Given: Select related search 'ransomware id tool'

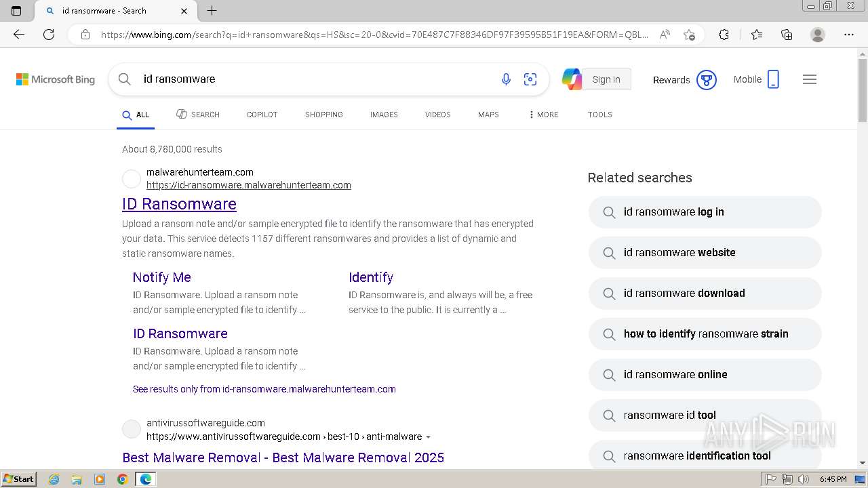Looking at the screenshot, I should (x=705, y=415).
